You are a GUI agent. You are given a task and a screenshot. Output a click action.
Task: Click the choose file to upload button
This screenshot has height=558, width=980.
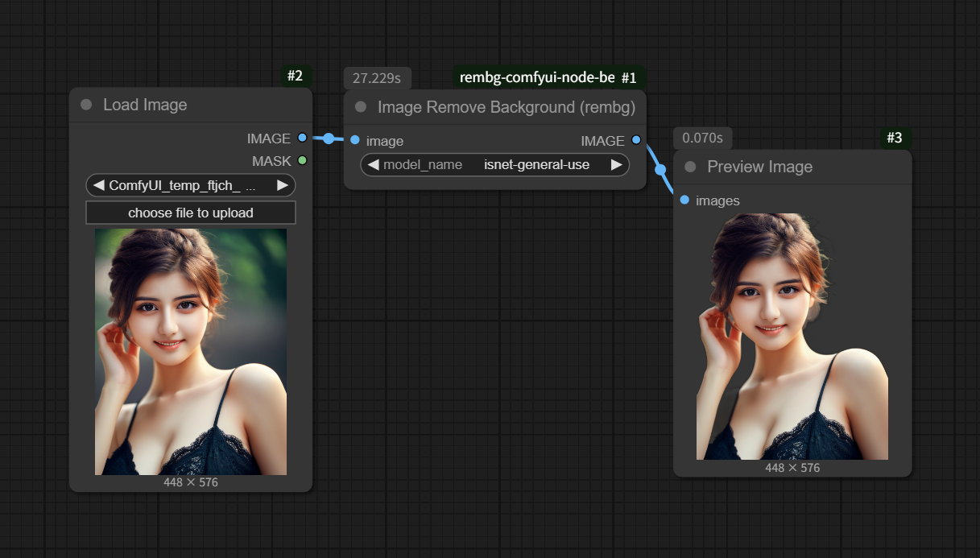pyautogui.click(x=191, y=213)
